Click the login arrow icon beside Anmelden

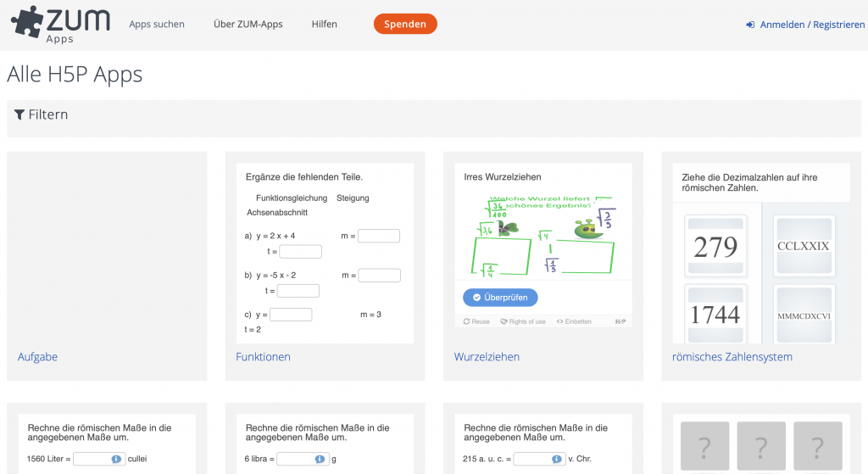[x=750, y=25]
